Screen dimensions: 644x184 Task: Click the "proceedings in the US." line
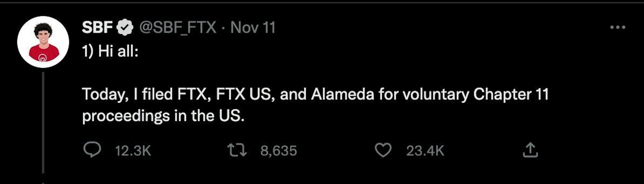163,116
